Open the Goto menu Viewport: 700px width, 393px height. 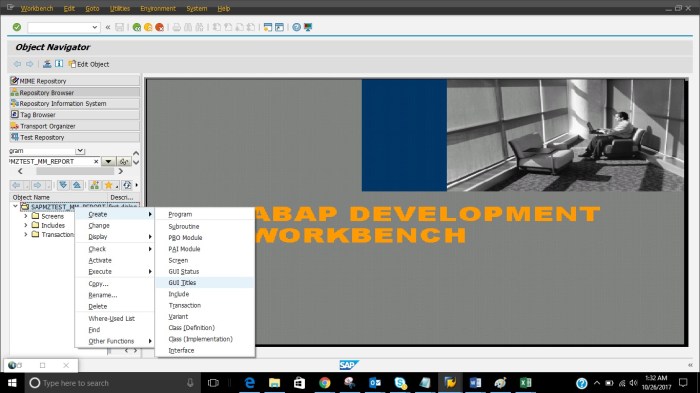(92, 8)
